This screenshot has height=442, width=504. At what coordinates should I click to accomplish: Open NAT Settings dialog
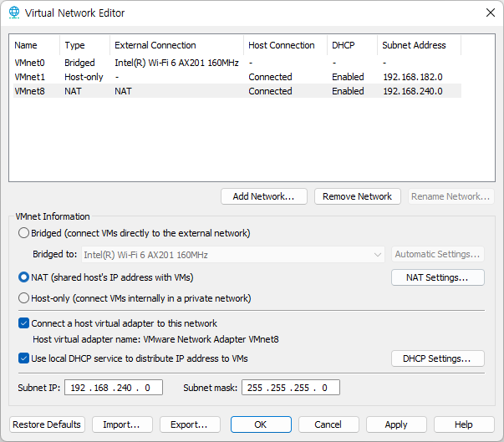tap(437, 277)
